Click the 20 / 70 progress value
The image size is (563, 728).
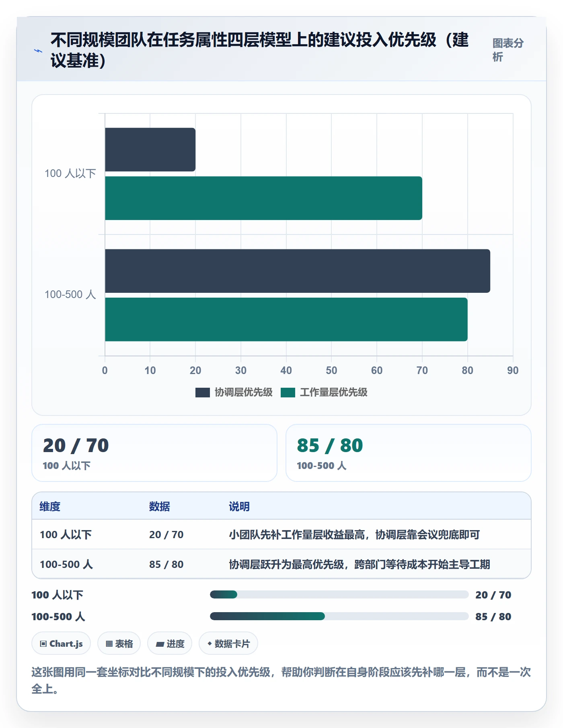tap(493, 595)
